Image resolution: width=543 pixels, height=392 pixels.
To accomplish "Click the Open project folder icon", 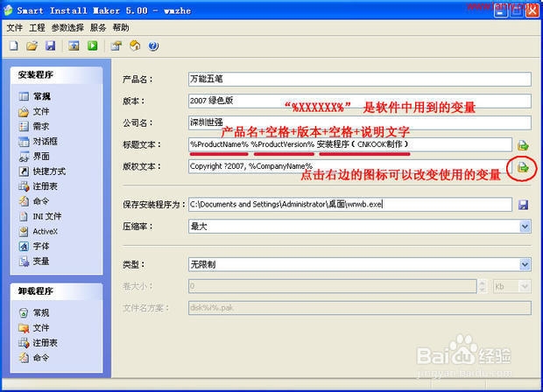I will [32, 45].
